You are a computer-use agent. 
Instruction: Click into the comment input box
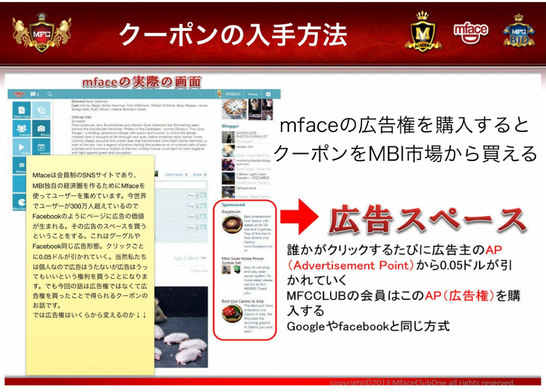[181, 185]
